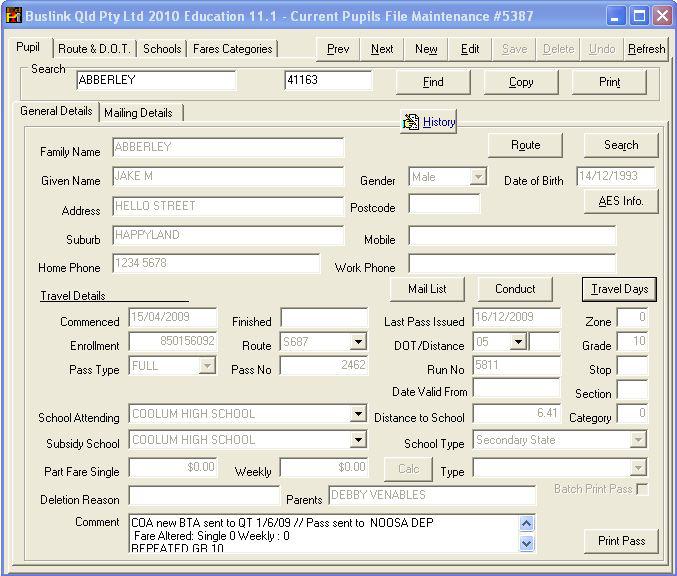This screenshot has width=677, height=576.
Task: Click the search name field containing ABBERLEY
Action: (x=156, y=80)
